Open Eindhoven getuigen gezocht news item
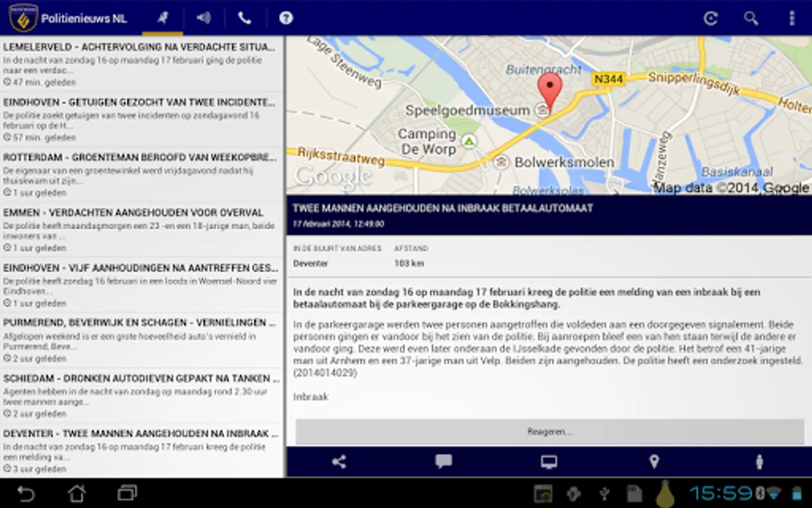The height and width of the screenshot is (508, 812). click(141, 119)
